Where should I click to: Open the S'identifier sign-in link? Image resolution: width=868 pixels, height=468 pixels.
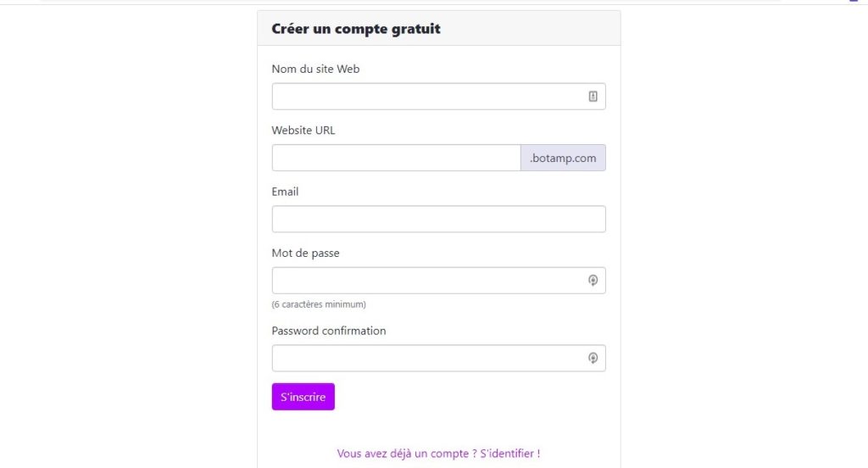coord(509,453)
